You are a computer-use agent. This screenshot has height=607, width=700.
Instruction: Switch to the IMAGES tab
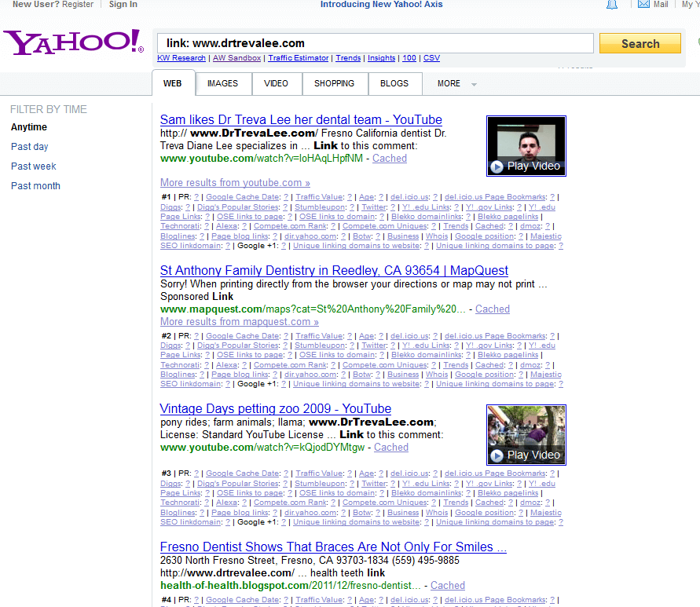(x=223, y=83)
